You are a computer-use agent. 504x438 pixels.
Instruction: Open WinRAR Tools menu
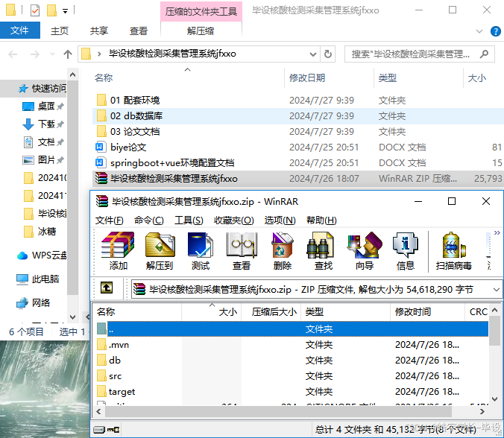pyautogui.click(x=189, y=220)
